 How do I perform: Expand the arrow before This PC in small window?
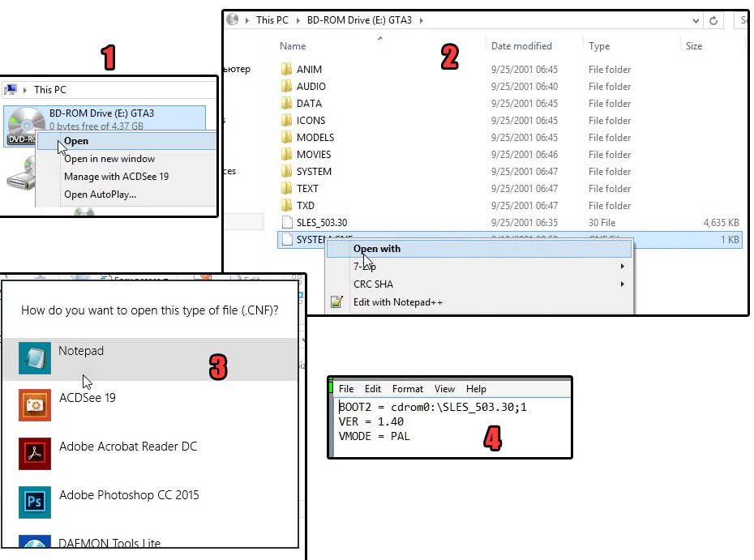(25, 90)
